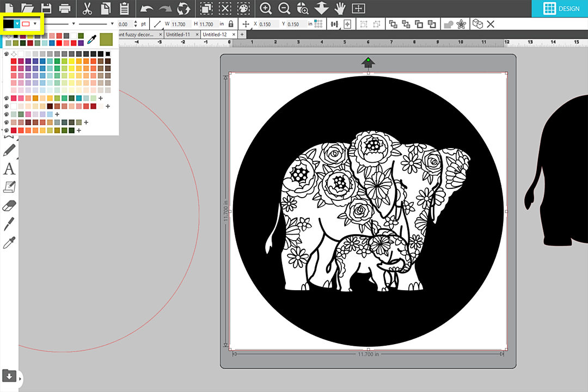This screenshot has height=392, width=588.
Task: Open a file with the folder icon
Action: tap(27, 8)
